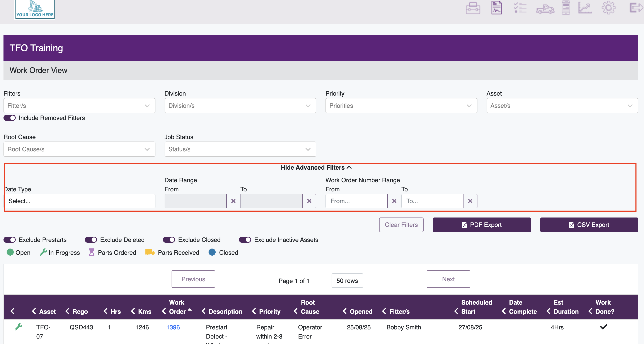Click Work Order Number To input
644x344 pixels.
432,201
